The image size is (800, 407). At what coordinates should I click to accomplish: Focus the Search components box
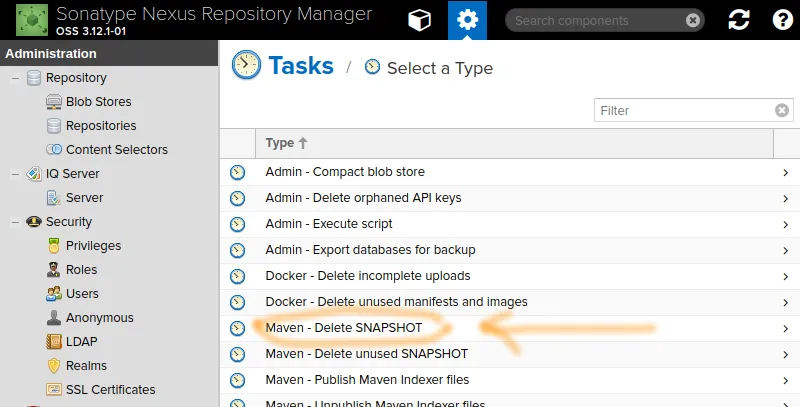[x=595, y=20]
